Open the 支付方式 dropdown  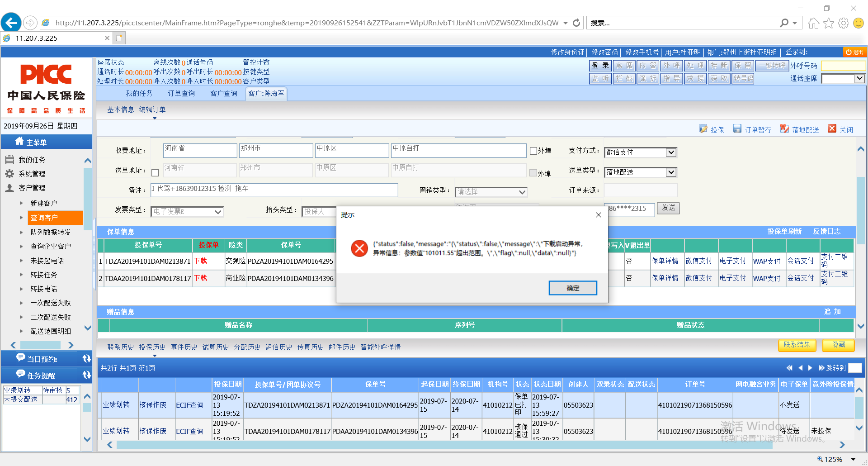pyautogui.click(x=671, y=152)
